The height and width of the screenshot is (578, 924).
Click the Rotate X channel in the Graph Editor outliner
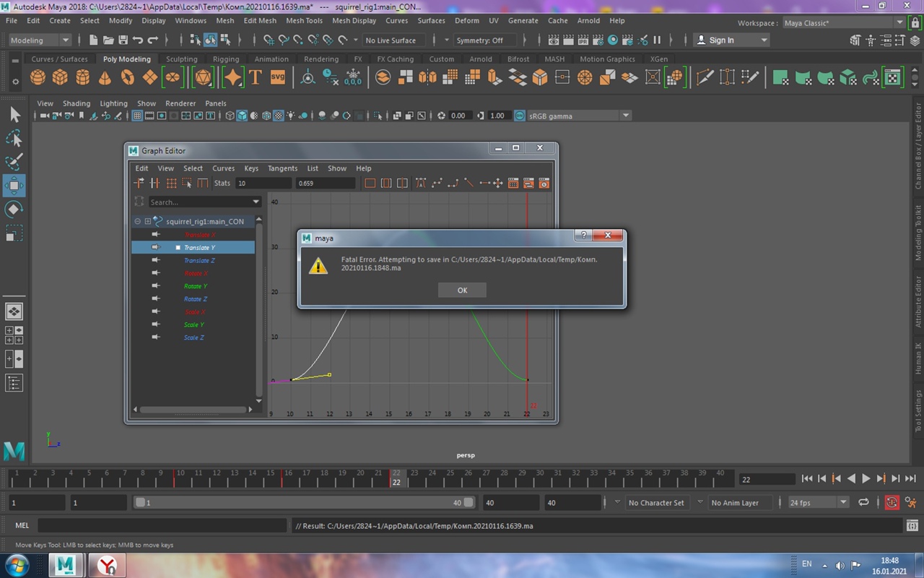(x=196, y=273)
